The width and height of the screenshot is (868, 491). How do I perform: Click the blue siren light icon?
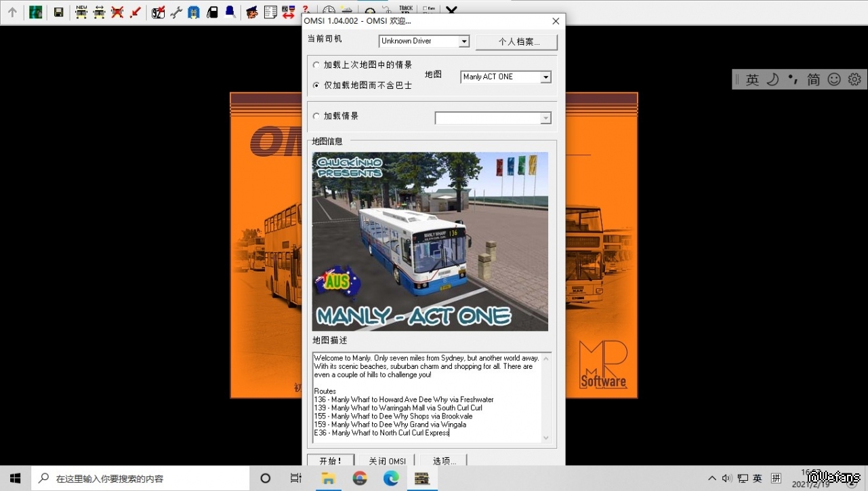(x=230, y=12)
